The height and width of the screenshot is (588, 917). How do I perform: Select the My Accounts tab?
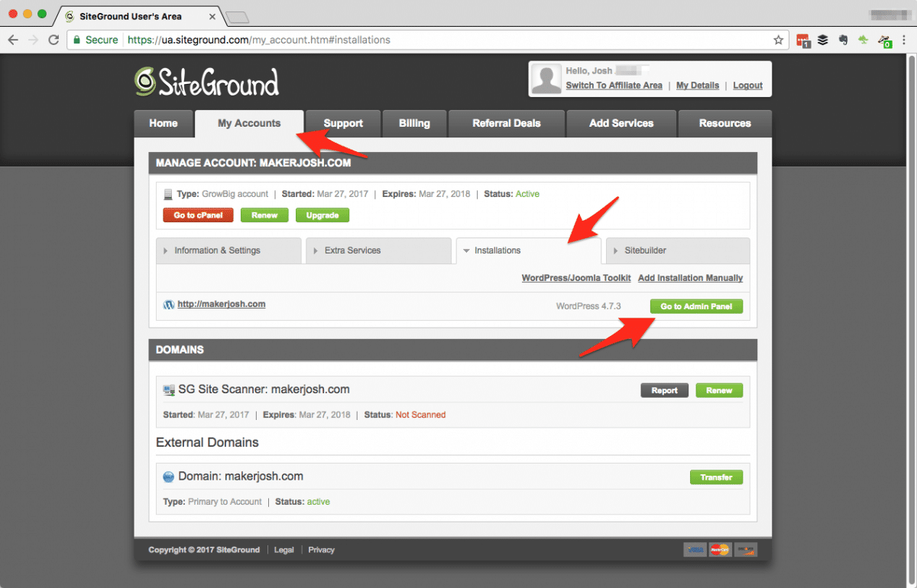coord(249,124)
